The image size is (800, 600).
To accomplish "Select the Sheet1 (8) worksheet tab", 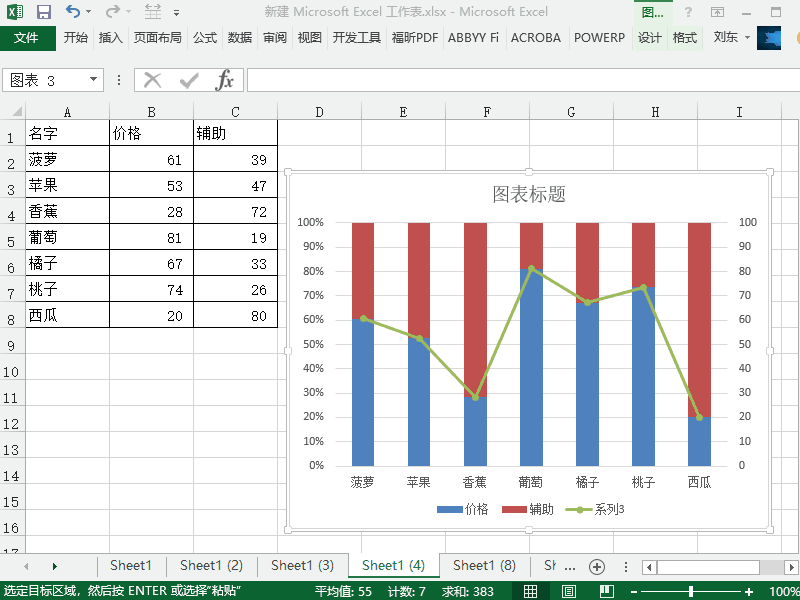I will tap(484, 565).
